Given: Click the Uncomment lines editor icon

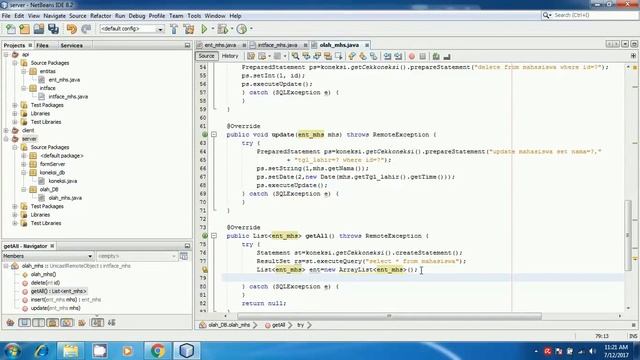Looking at the screenshot, I should point(447,56).
